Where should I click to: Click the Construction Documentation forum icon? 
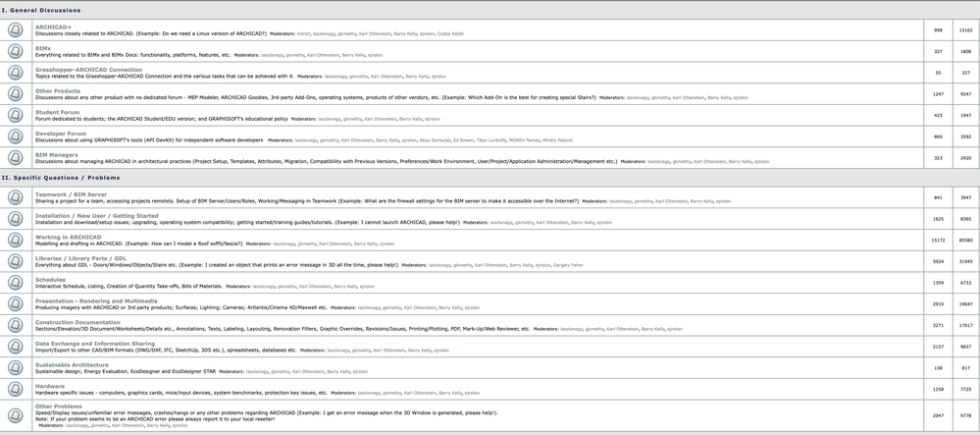[x=15, y=325]
